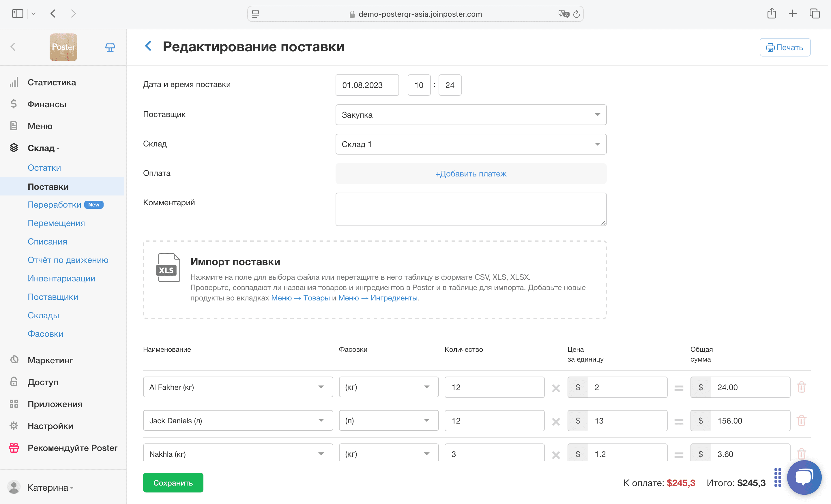Go to Остатки submenu
Image resolution: width=831 pixels, height=504 pixels.
click(x=44, y=168)
